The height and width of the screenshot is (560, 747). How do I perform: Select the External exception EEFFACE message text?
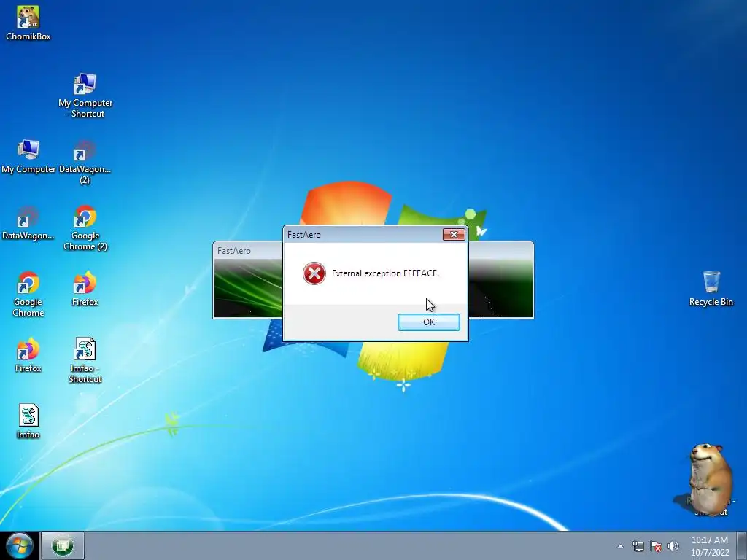(385, 273)
